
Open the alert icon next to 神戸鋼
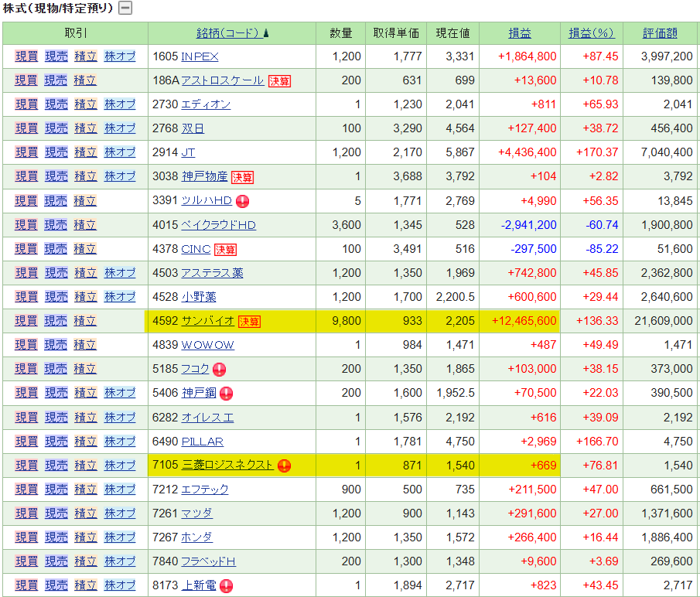(226, 394)
